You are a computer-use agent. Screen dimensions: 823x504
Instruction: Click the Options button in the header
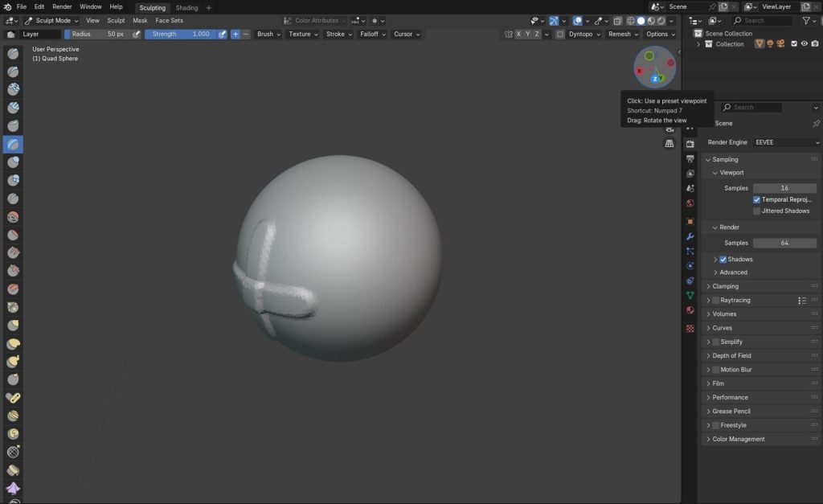point(657,34)
